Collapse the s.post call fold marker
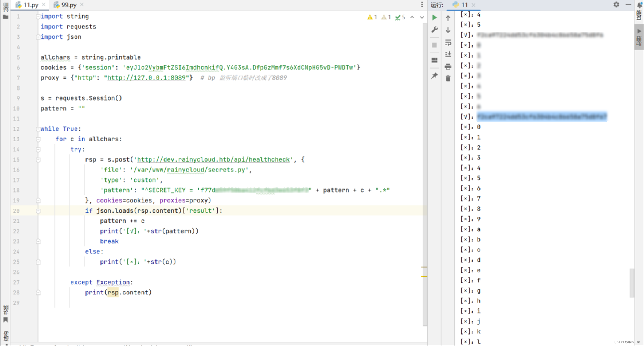644x346 pixels. 38,160
